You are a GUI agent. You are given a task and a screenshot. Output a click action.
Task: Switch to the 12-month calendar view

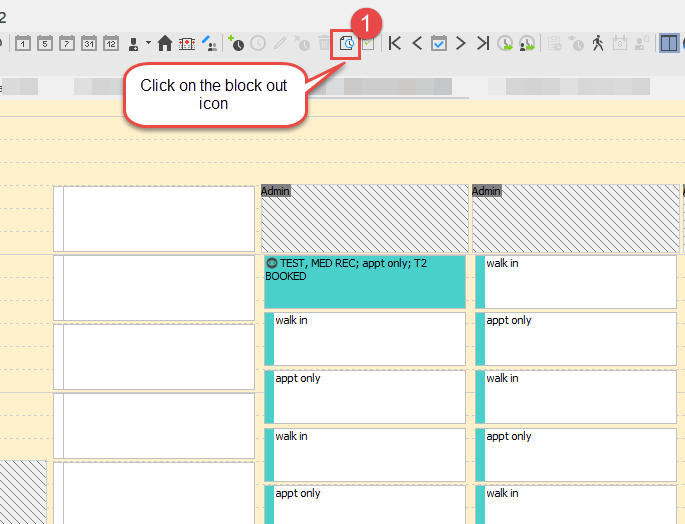pyautogui.click(x=111, y=44)
